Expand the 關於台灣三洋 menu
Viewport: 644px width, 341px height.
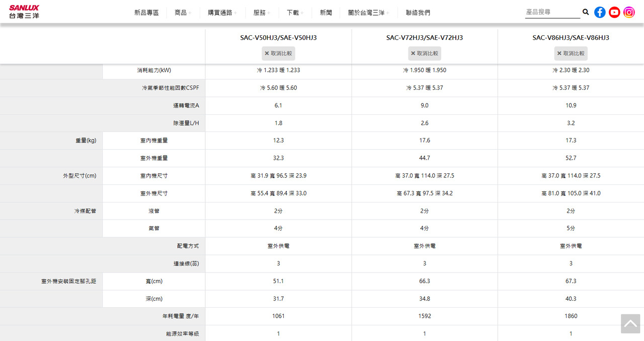tap(368, 13)
